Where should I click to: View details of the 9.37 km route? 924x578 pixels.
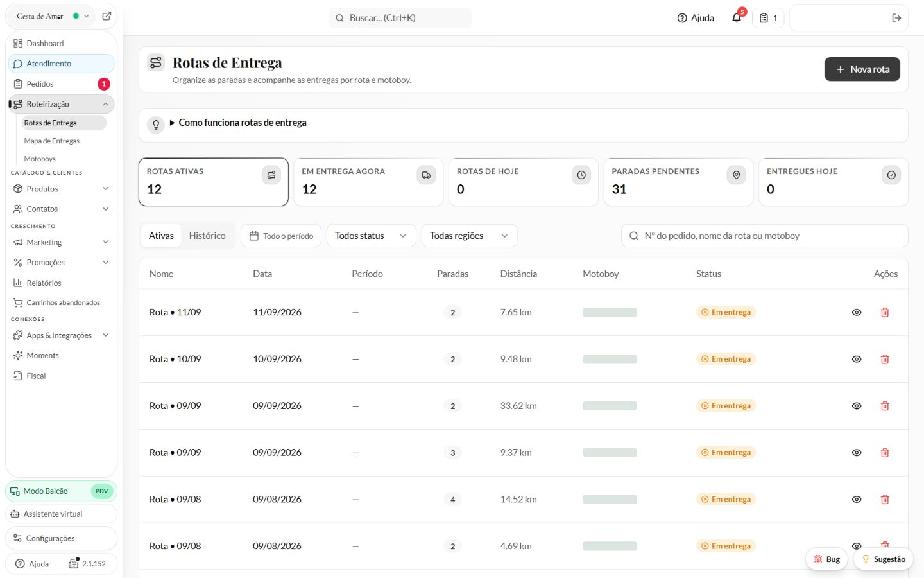tap(857, 453)
